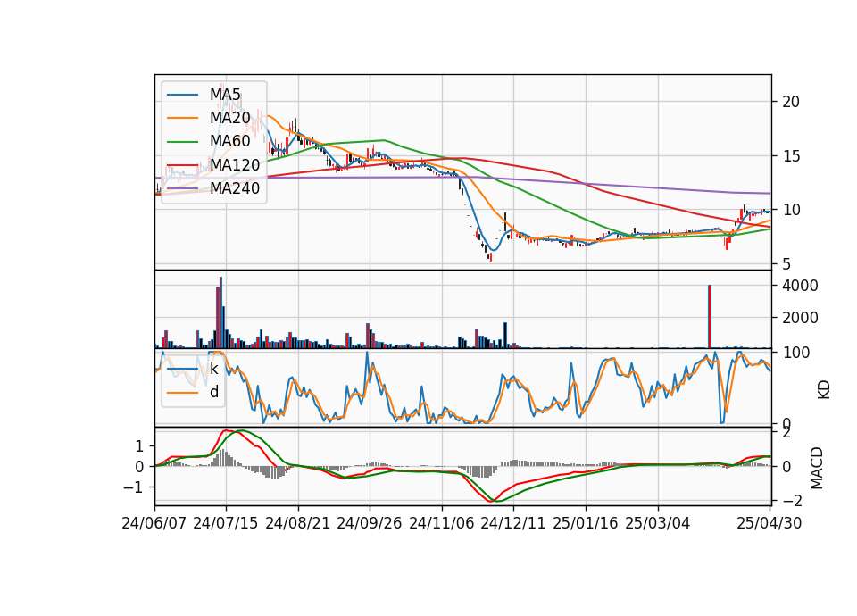Click the price axis value 15
Viewport: 857px width, 616px height.
click(x=791, y=156)
